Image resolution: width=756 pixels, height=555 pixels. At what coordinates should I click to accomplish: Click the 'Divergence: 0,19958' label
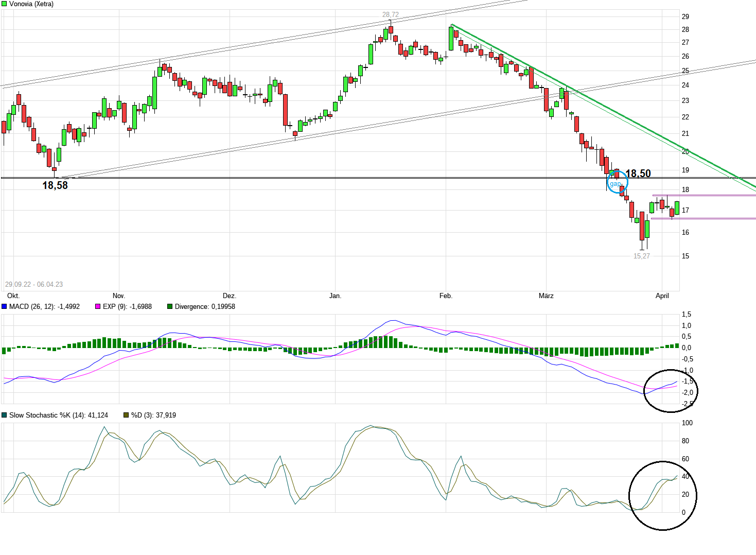(205, 307)
